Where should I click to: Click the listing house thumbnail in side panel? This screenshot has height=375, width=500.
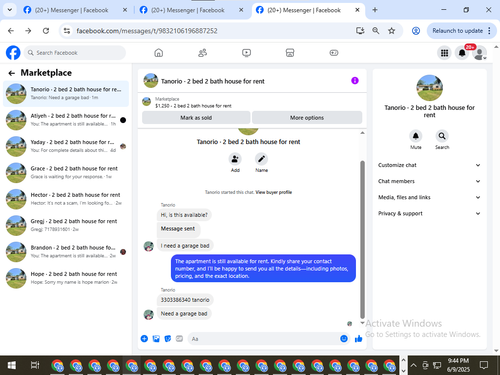tap(429, 88)
